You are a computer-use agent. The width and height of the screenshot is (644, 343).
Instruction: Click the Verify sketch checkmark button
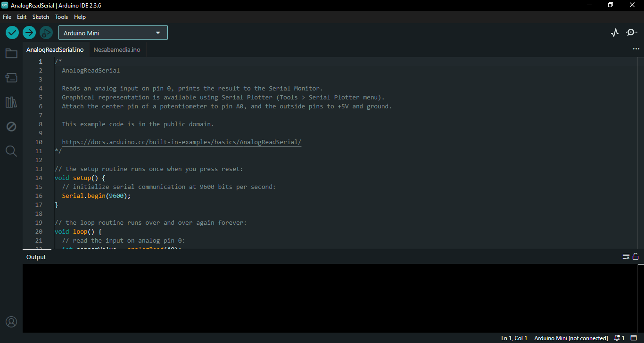coord(12,33)
